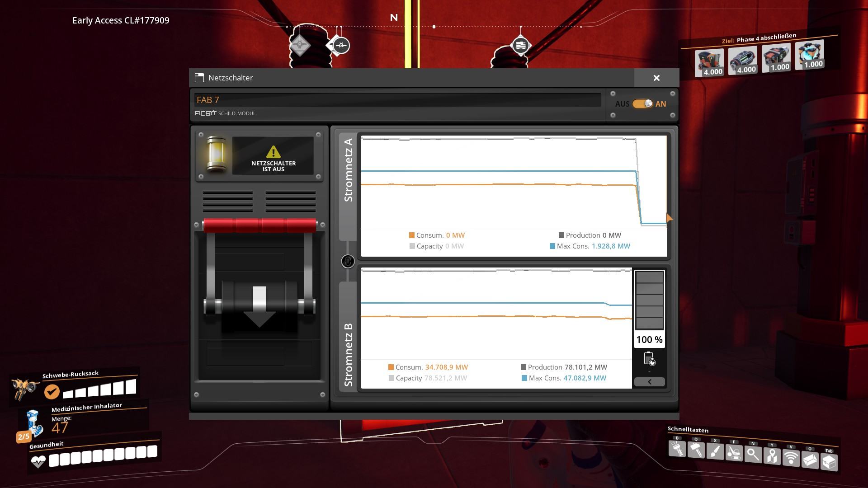Pull the red power switch lever

(259, 225)
